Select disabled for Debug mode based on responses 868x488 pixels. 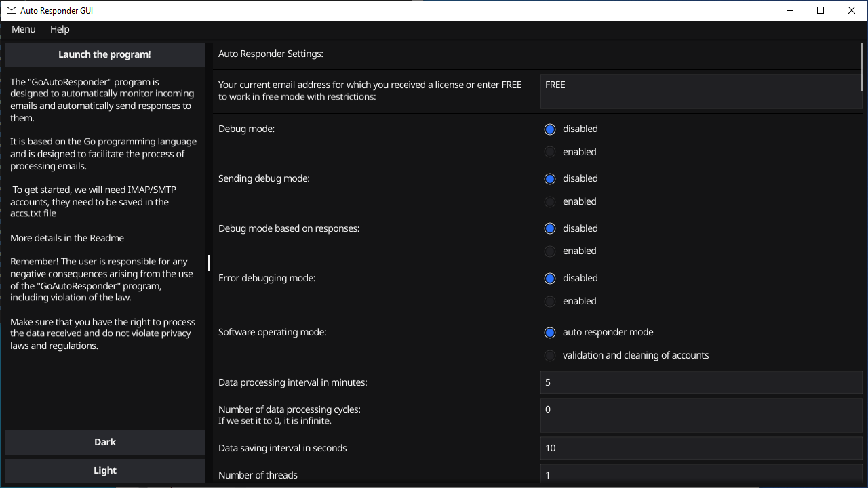pos(571,228)
